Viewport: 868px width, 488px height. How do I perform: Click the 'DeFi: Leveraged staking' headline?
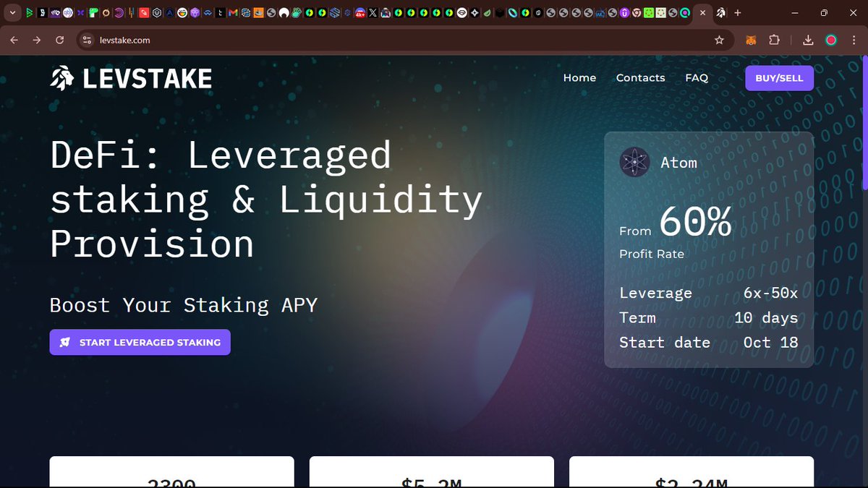pos(266,199)
